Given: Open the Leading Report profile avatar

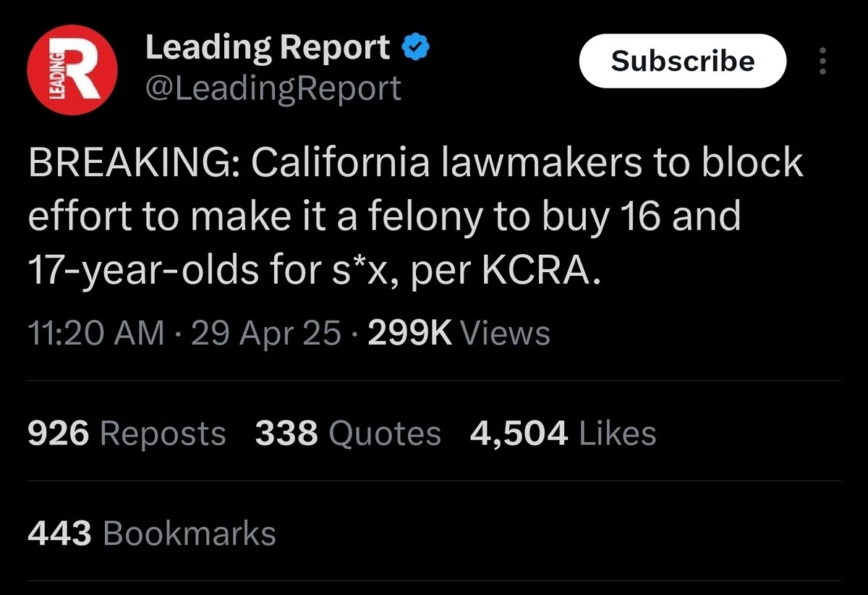Looking at the screenshot, I should click(x=72, y=69).
